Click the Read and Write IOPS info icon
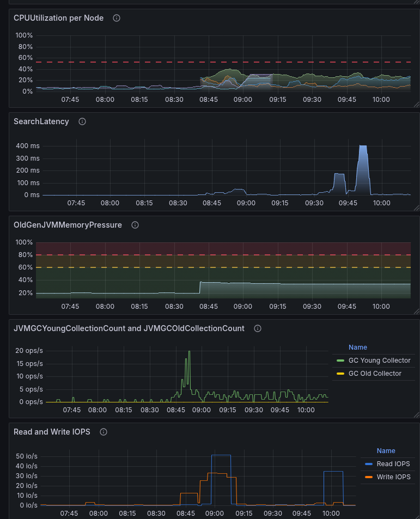The image size is (420, 519). coord(104,432)
